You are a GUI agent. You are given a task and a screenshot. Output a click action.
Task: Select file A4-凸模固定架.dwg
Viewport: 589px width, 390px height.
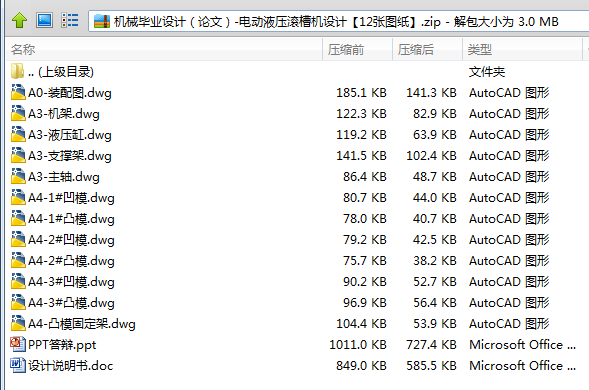[82, 323]
